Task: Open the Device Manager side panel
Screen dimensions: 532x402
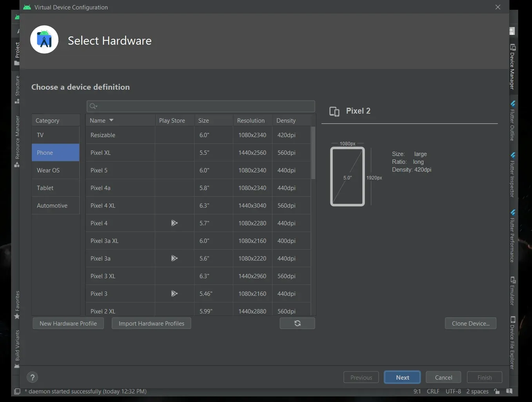Action: click(512, 67)
